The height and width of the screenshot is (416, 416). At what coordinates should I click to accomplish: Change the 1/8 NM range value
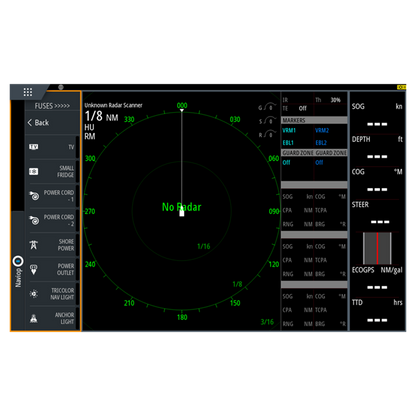101,116
